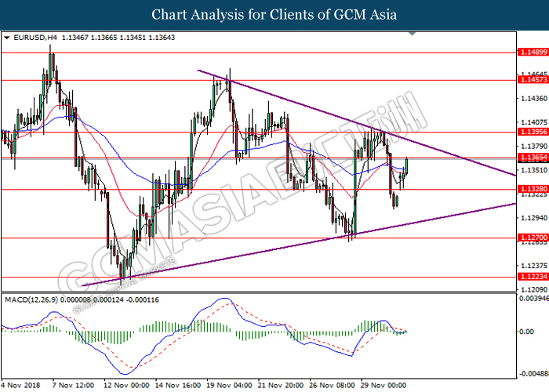Image resolution: width=549 pixels, height=392 pixels.
Task: Click the 29 Nov 00:00 time label
Action: tap(384, 385)
